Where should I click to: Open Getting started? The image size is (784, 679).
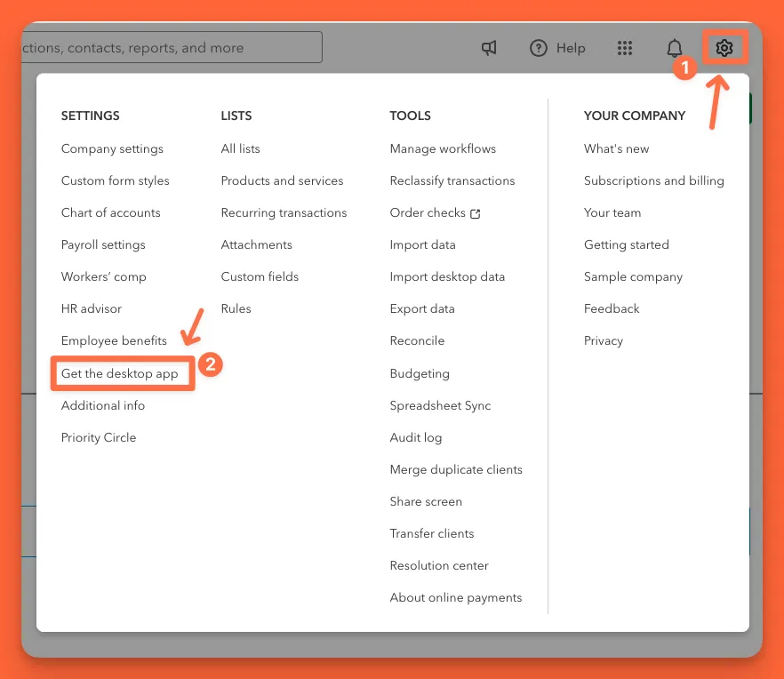[626, 245]
